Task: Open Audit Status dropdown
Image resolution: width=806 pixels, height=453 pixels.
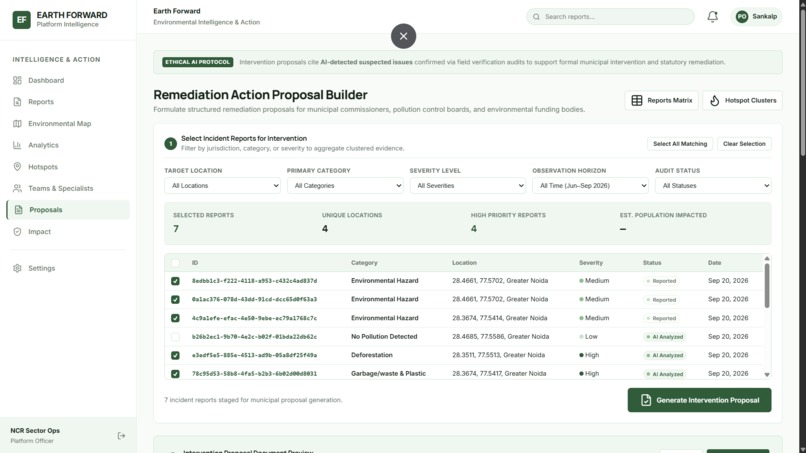Action: coord(713,186)
